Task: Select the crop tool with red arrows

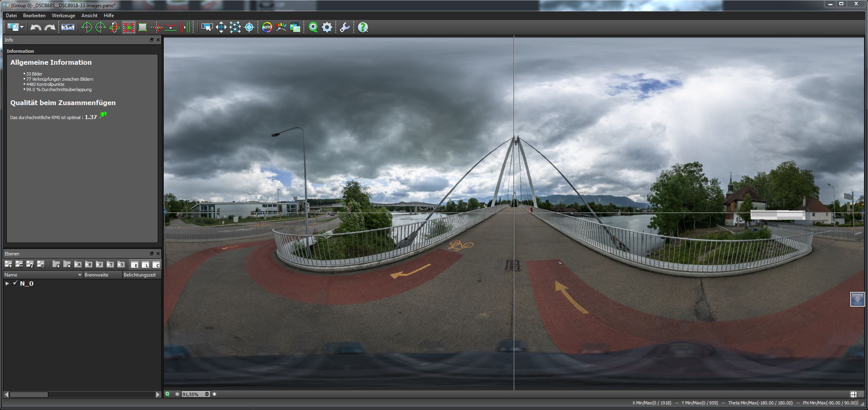Action: click(129, 28)
